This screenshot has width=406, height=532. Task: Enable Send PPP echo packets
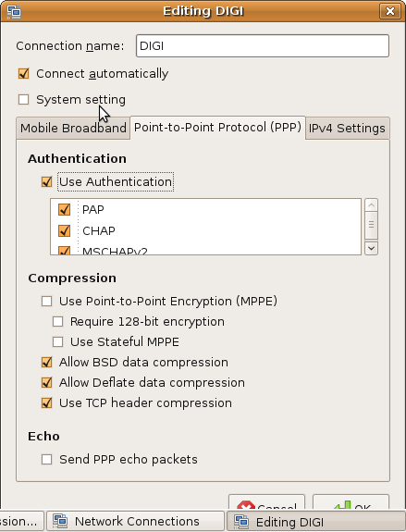[47, 460]
